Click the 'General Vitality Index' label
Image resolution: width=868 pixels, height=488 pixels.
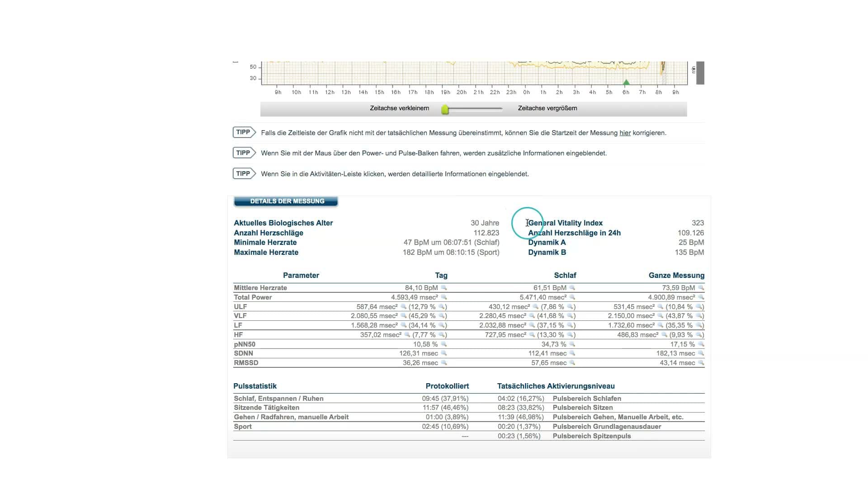565,223
